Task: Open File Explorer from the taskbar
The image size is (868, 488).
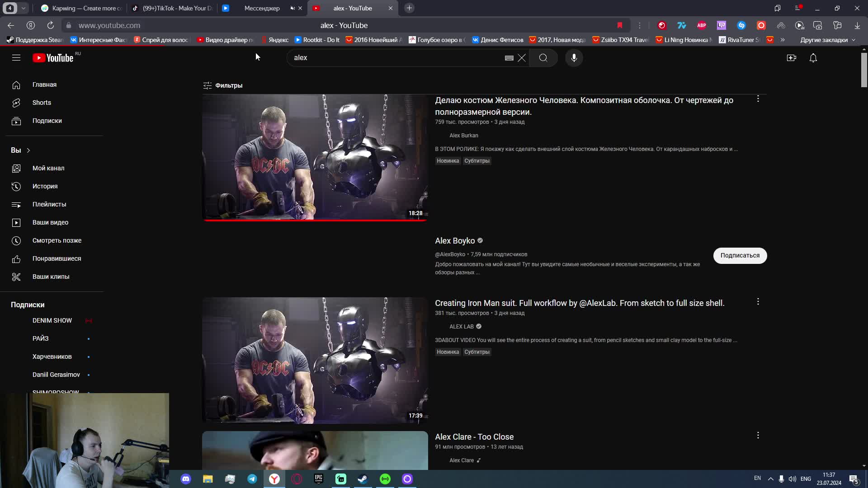Action: (x=208, y=479)
